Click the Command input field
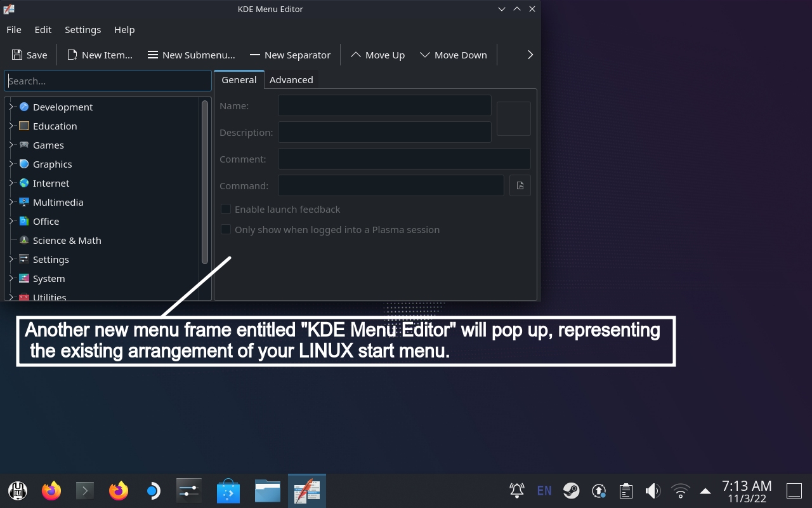The height and width of the screenshot is (508, 812). (391, 185)
